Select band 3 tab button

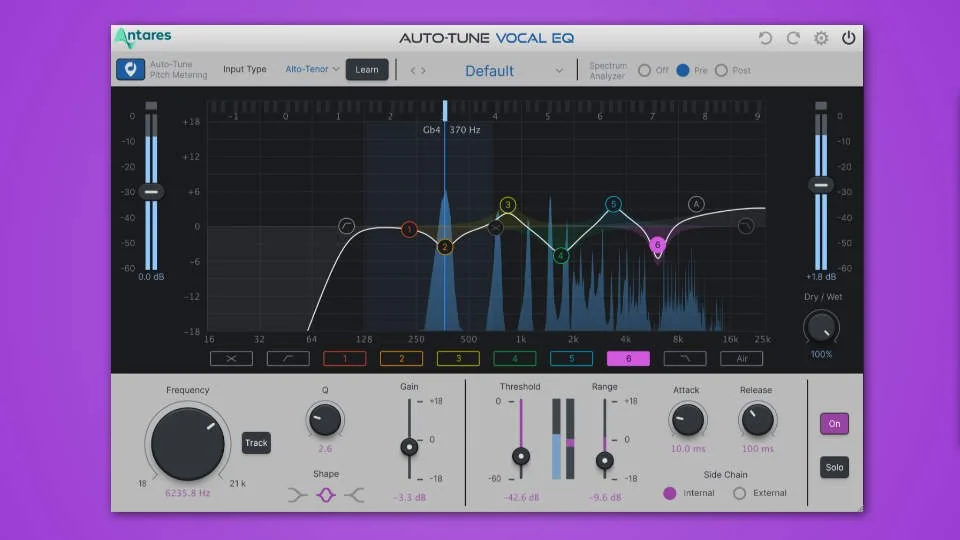pos(458,359)
